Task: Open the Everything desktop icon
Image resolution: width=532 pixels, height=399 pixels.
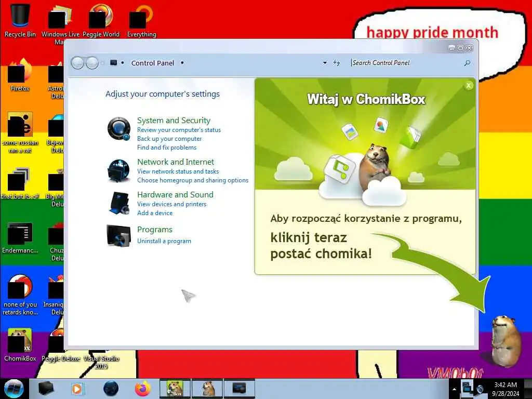Action: coord(141,20)
